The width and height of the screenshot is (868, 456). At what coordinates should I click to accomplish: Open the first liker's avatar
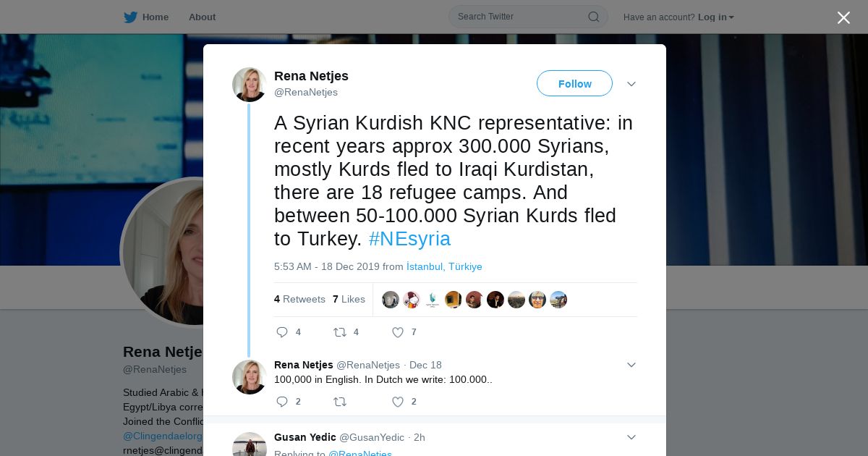coord(391,300)
